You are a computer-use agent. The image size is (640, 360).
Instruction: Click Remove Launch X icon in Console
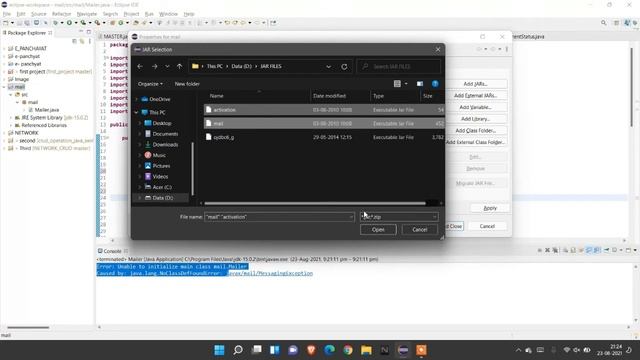point(547,250)
